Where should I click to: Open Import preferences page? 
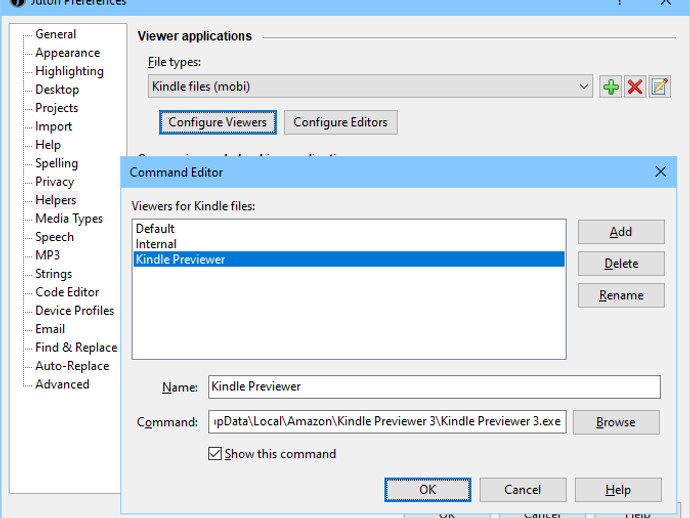coord(53,126)
